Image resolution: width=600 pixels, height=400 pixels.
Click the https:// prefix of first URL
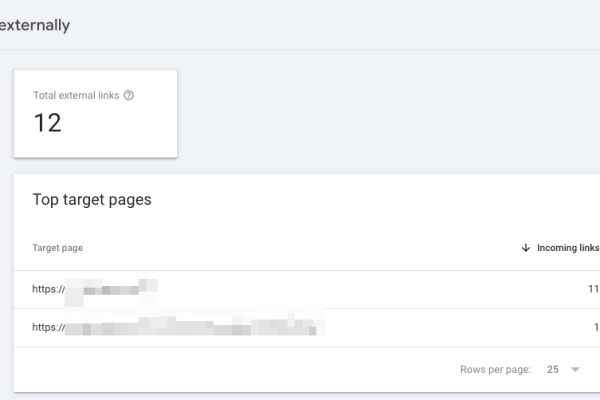pyautogui.click(x=48, y=289)
